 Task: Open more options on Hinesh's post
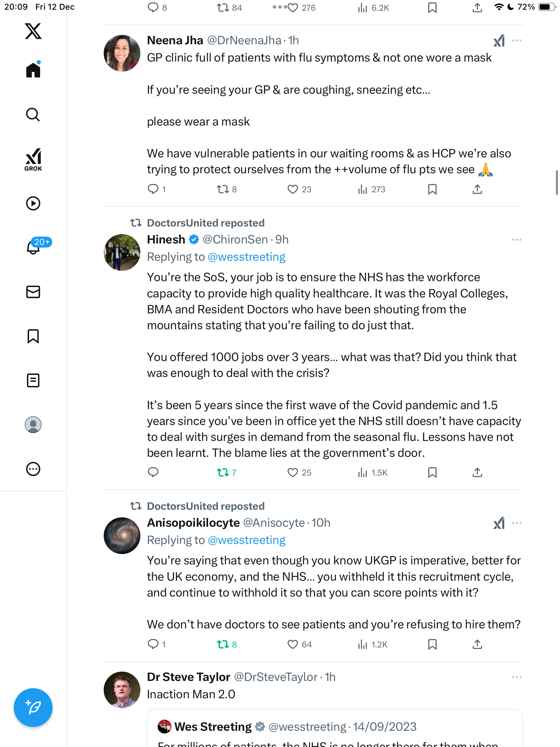pos(516,240)
